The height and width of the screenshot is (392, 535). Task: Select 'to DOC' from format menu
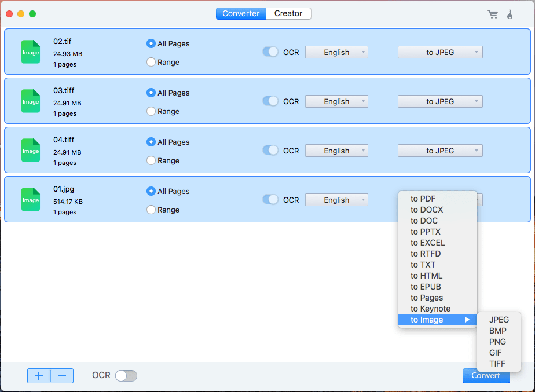(x=437, y=221)
